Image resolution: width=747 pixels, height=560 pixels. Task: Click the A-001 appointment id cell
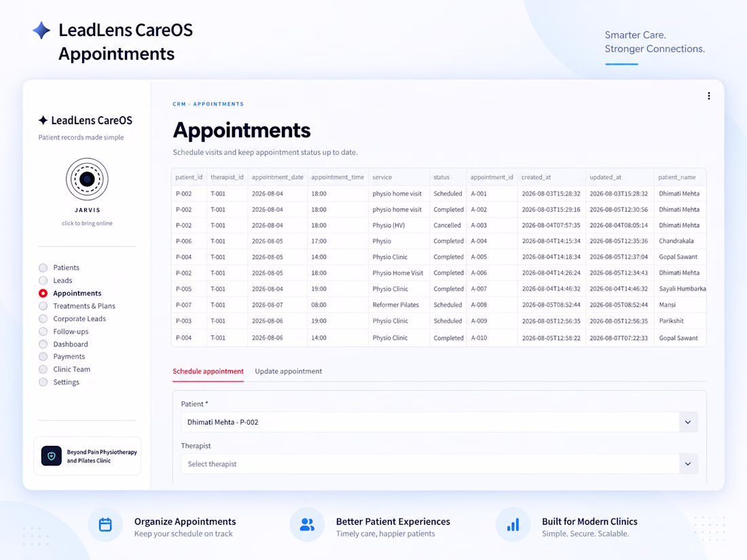tap(492, 194)
